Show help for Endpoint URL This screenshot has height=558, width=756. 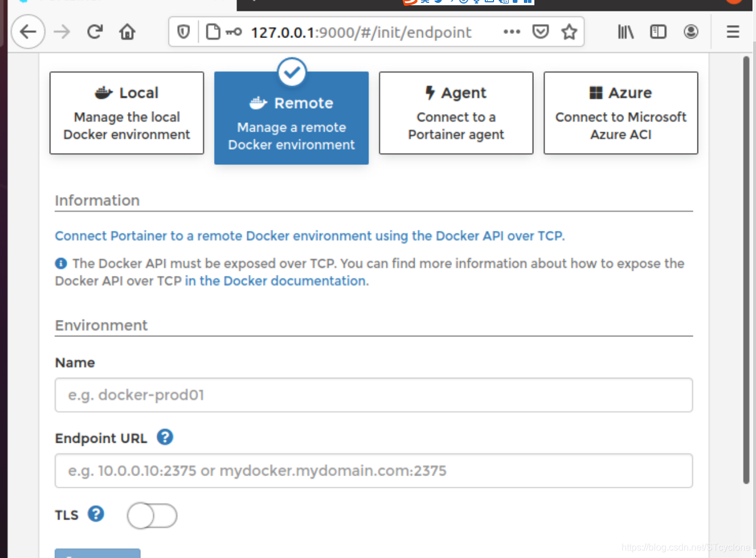tap(165, 437)
